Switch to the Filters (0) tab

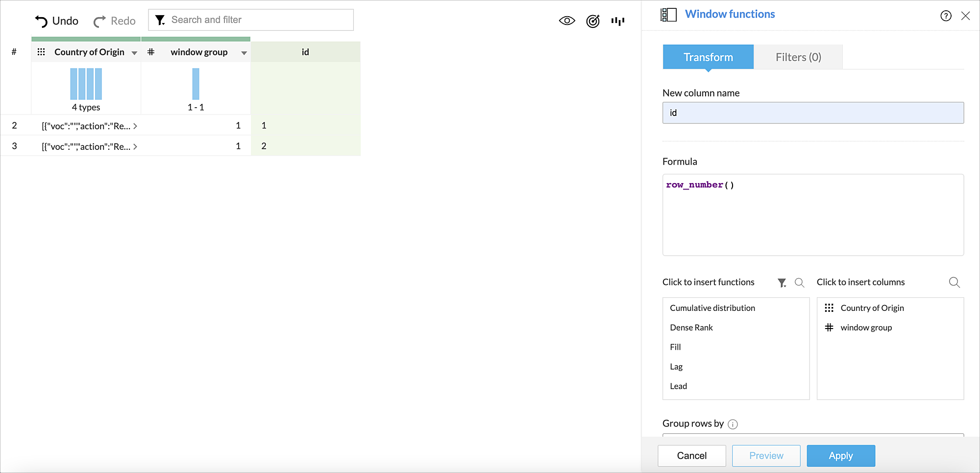(798, 57)
